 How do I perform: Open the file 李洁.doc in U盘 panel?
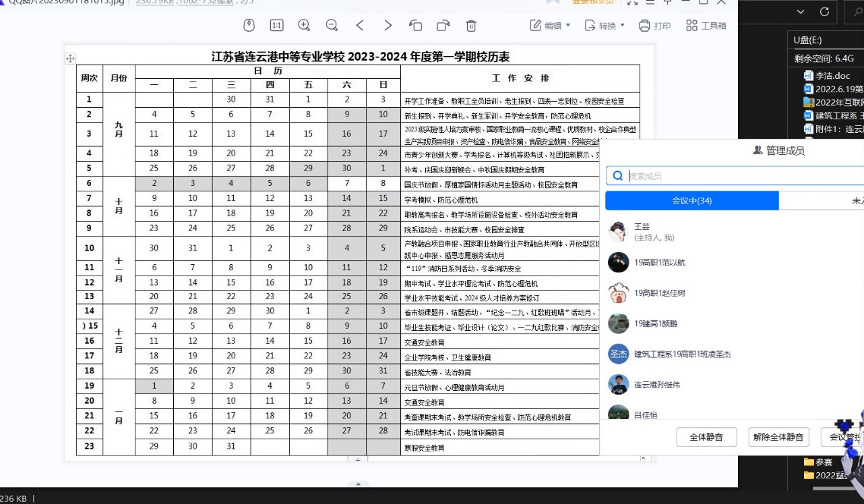coord(827,75)
